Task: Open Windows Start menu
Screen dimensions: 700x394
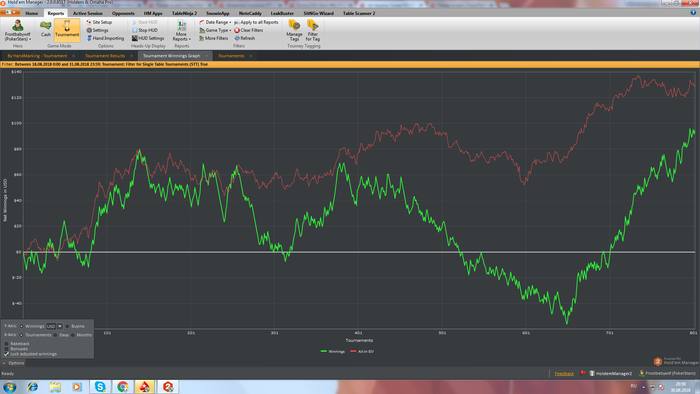Action: click(x=10, y=386)
